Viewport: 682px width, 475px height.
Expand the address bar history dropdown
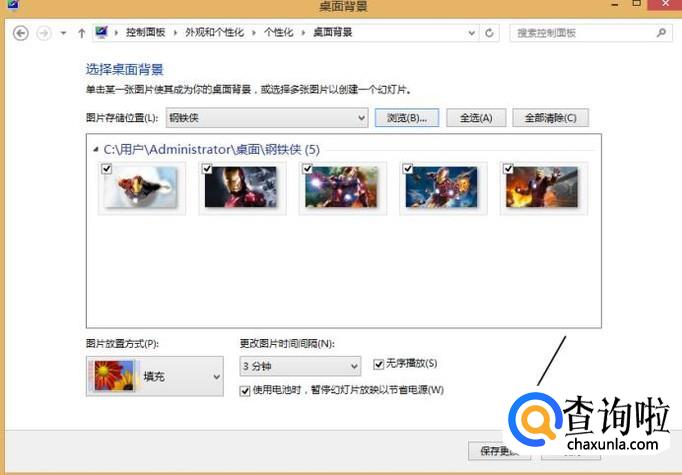(471, 33)
